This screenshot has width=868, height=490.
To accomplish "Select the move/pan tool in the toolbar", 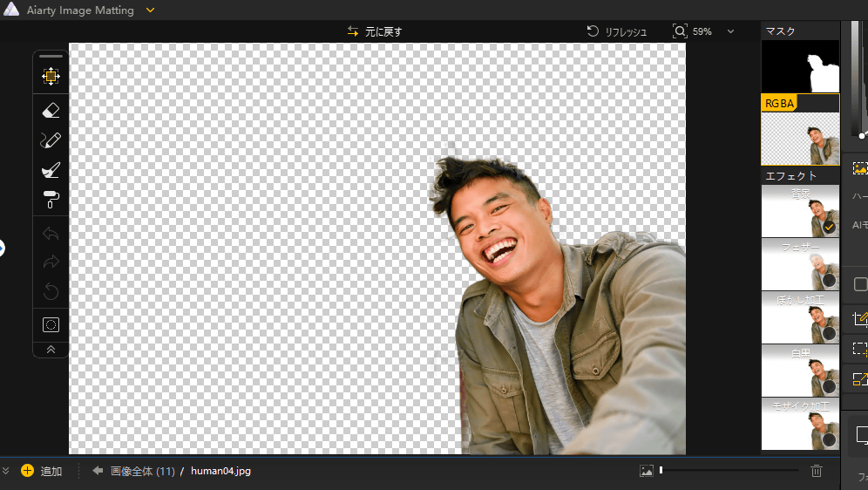I will tap(51, 77).
